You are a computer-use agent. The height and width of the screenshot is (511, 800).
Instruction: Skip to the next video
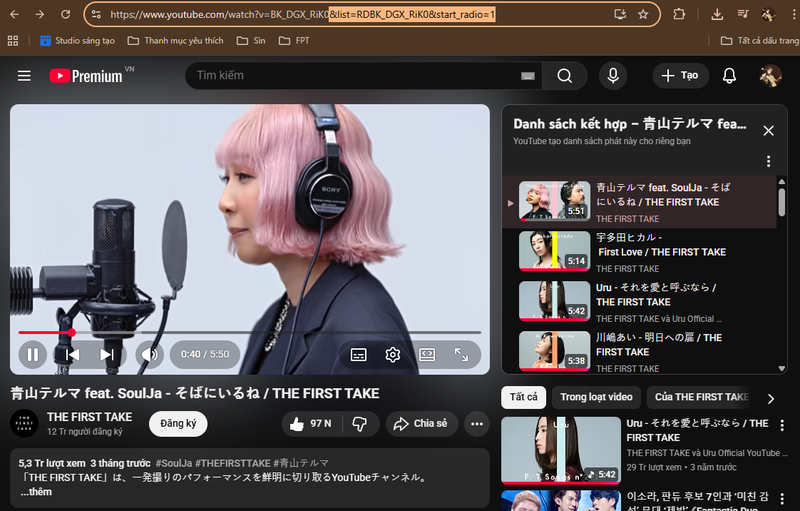(x=107, y=354)
